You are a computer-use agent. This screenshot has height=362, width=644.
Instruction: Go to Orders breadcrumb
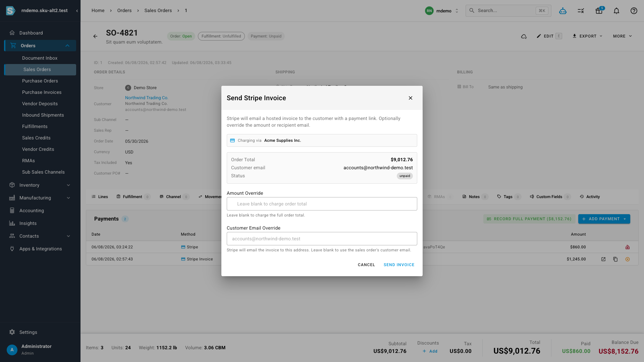[x=124, y=11]
